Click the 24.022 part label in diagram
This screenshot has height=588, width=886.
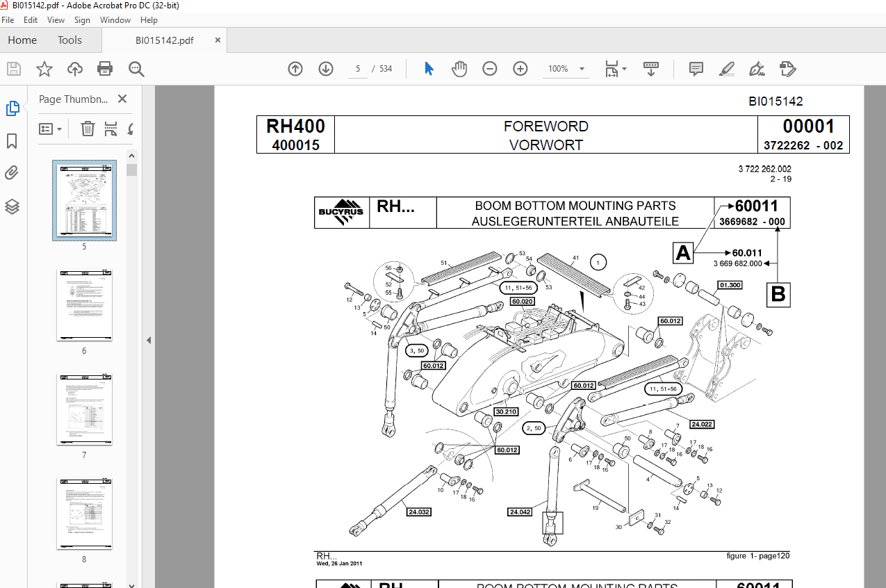pyautogui.click(x=702, y=424)
